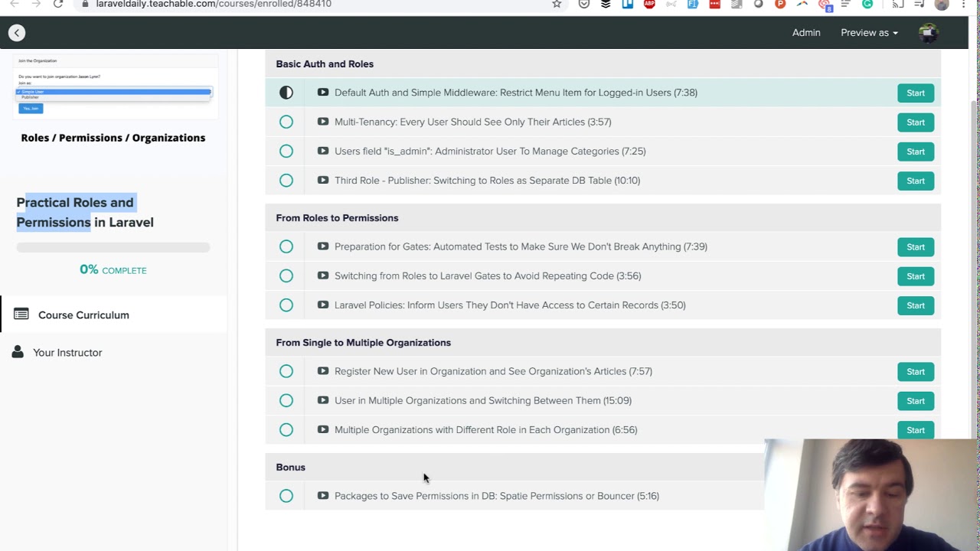Toggle completion circle for Multi-Tenancy lecture
This screenshot has width=980, height=551.
pyautogui.click(x=286, y=122)
